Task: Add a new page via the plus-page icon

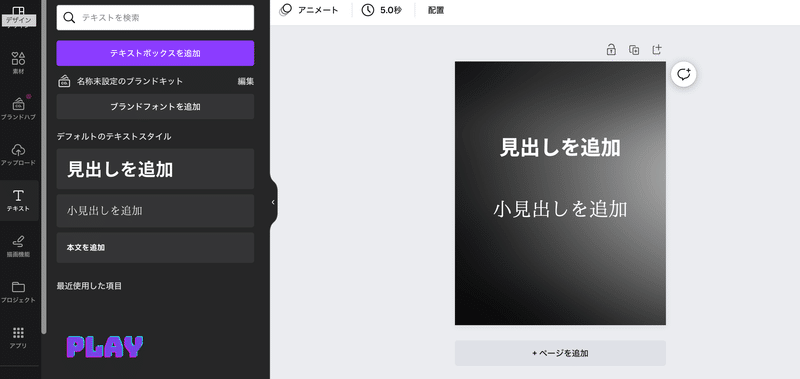Action: (657, 49)
